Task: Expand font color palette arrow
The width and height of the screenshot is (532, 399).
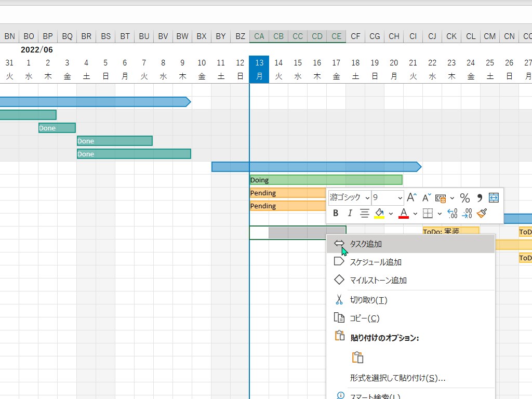Action: click(415, 214)
